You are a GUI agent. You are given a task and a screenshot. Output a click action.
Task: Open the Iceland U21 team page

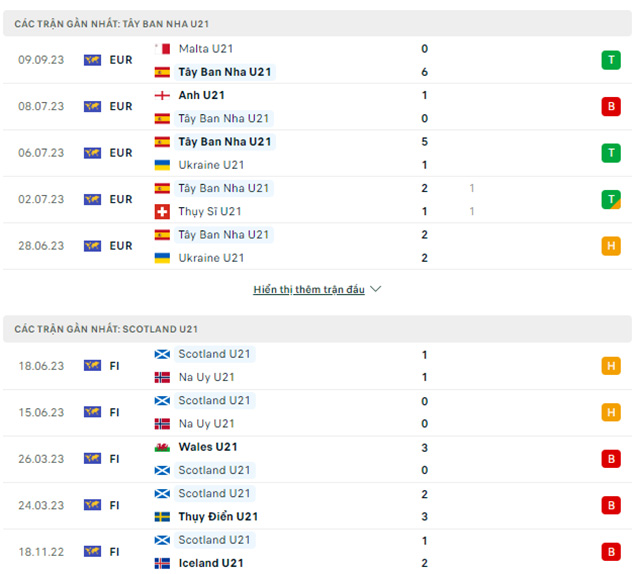tap(211, 563)
